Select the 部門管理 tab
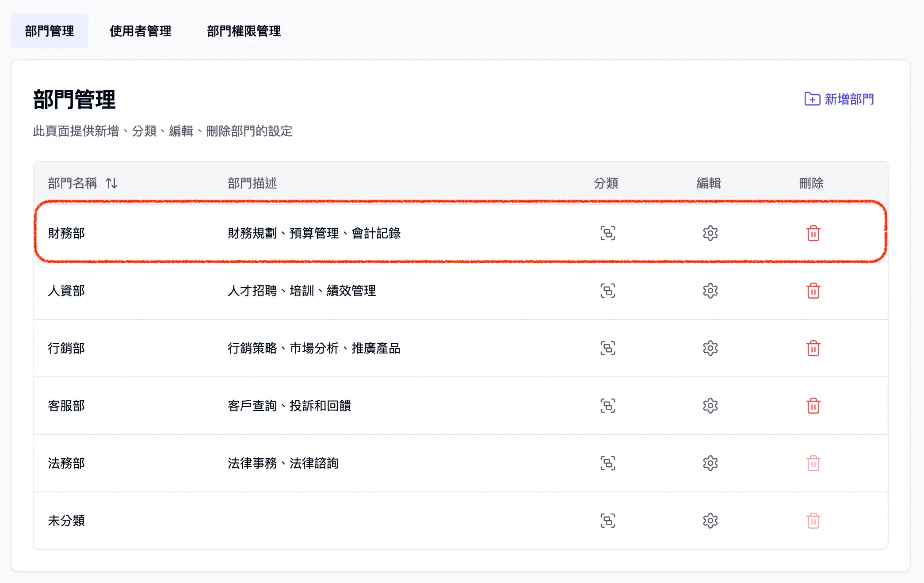Viewport: 924px width, 583px height. (50, 30)
